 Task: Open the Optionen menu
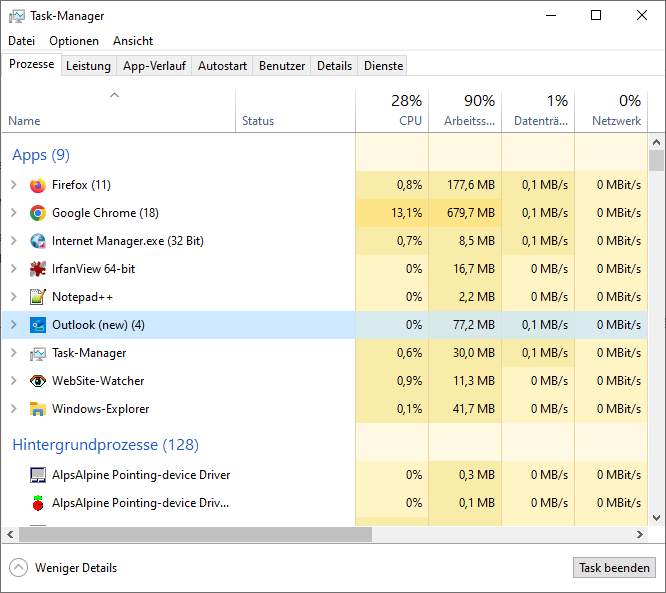click(x=74, y=41)
